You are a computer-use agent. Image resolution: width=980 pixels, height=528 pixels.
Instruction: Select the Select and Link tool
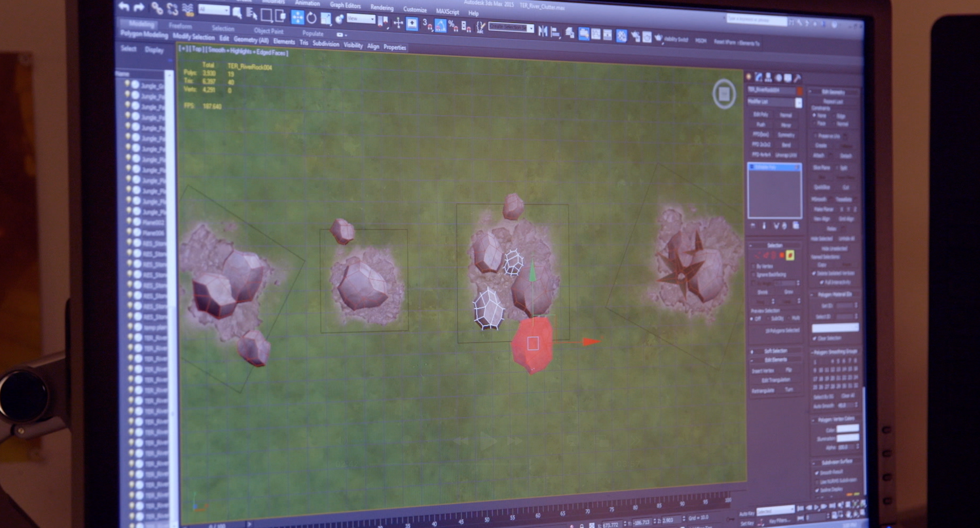[x=157, y=8]
